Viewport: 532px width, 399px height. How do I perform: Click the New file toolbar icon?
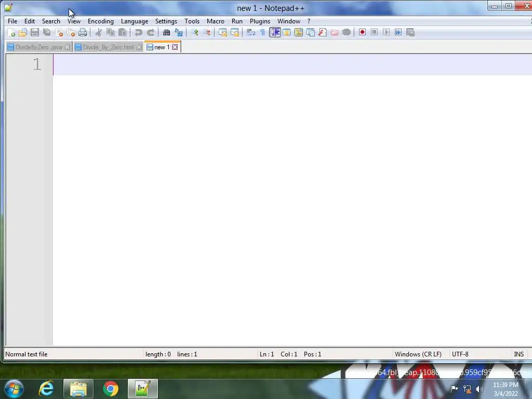click(11, 33)
